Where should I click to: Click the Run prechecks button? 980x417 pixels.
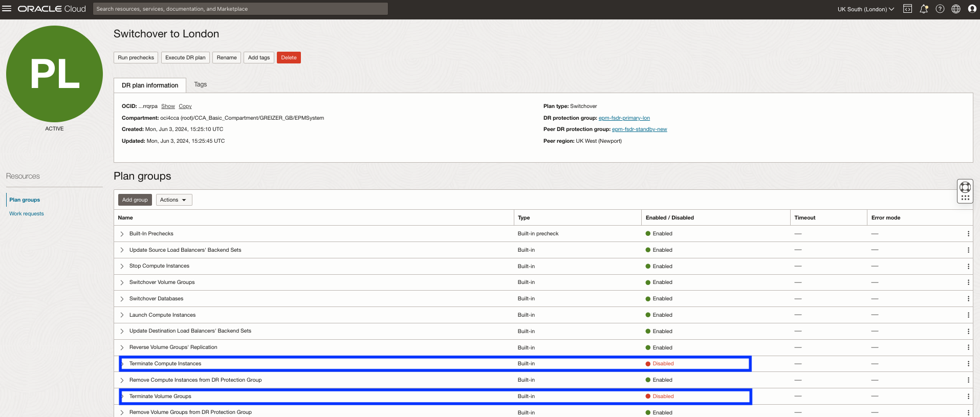136,57
